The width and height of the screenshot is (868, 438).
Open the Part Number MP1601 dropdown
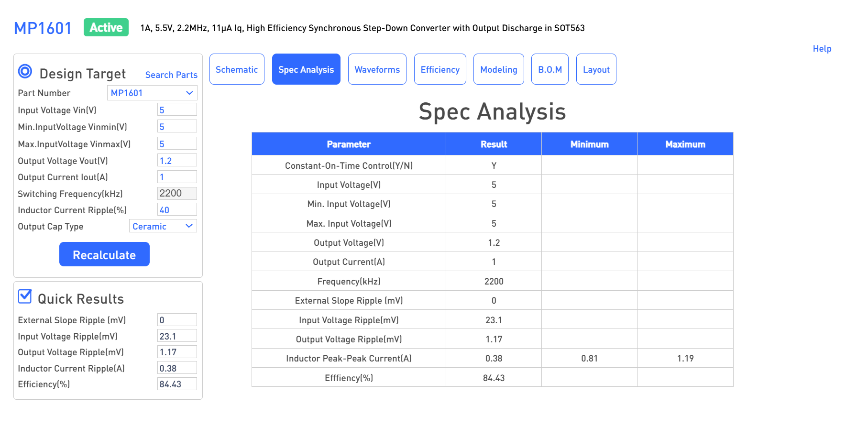[x=152, y=93]
